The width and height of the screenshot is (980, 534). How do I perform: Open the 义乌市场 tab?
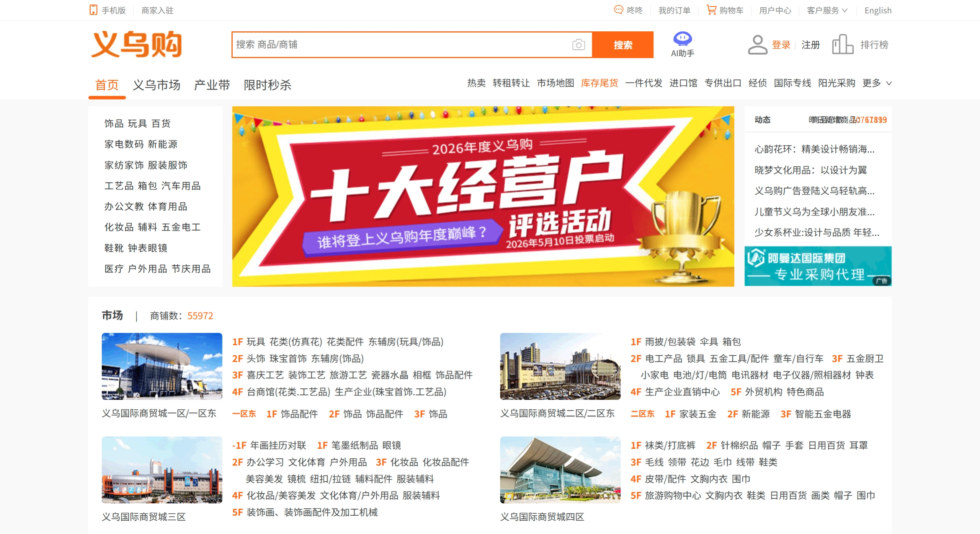coord(157,85)
